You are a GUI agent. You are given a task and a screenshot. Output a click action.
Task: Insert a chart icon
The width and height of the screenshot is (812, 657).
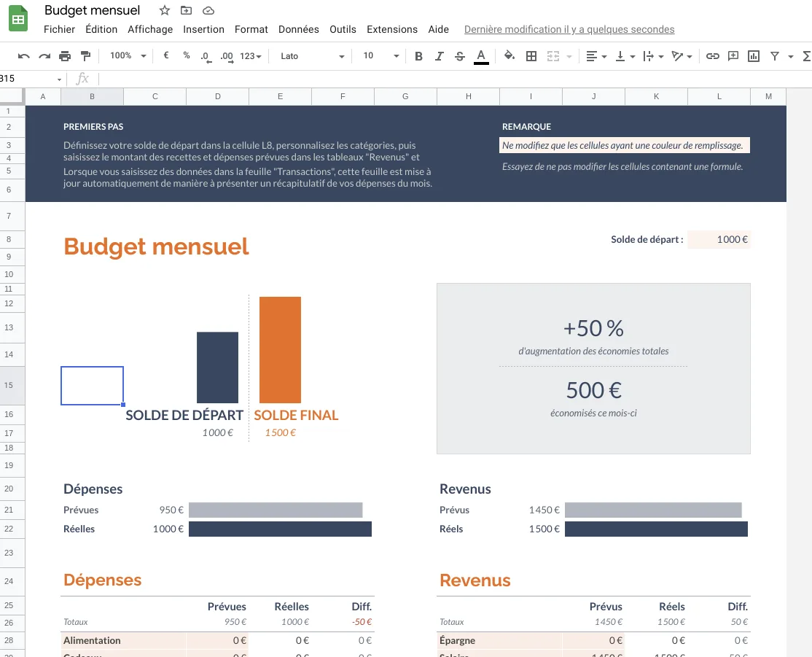[x=754, y=56]
